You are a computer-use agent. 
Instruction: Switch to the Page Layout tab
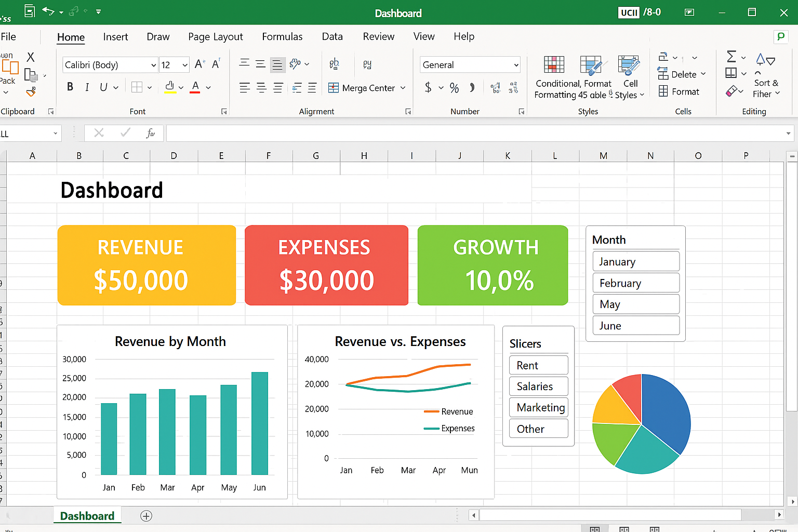(x=215, y=37)
